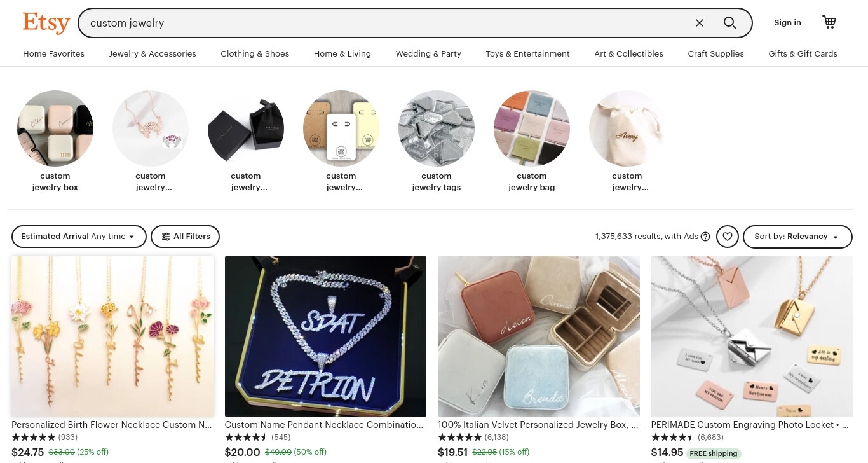Clear the search text with X icon

(x=700, y=23)
